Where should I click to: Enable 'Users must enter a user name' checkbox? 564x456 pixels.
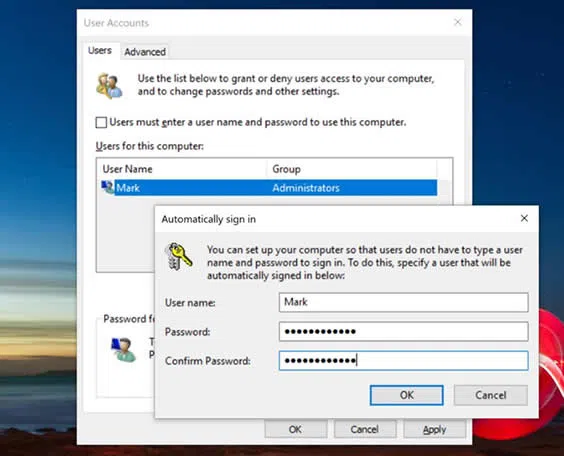pos(101,123)
